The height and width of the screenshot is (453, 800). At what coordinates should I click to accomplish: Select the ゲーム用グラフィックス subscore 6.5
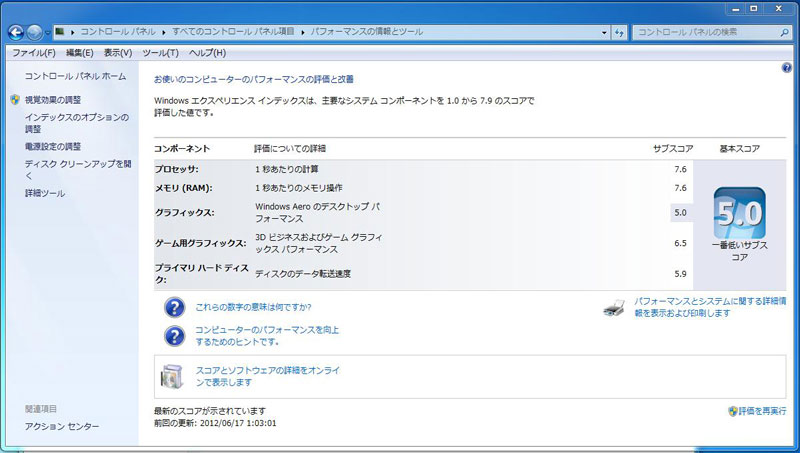tap(680, 243)
